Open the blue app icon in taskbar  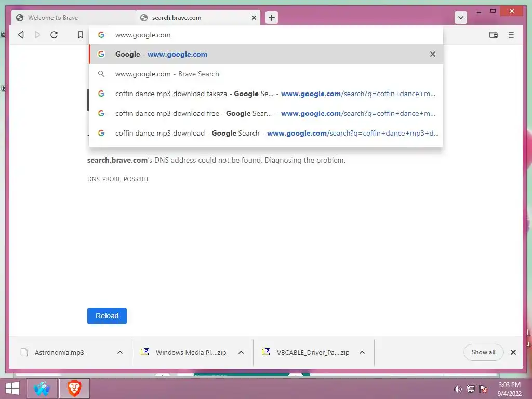[42, 389]
